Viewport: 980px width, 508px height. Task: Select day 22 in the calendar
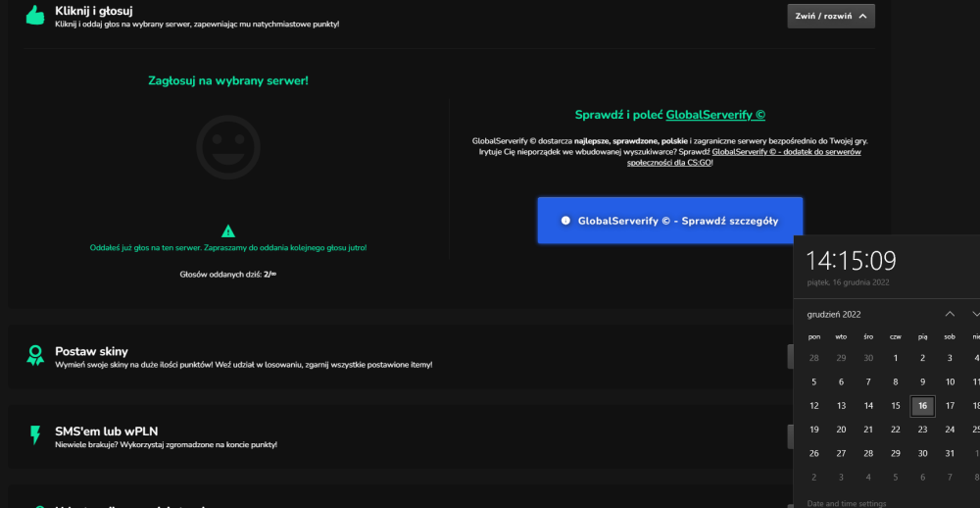click(896, 430)
